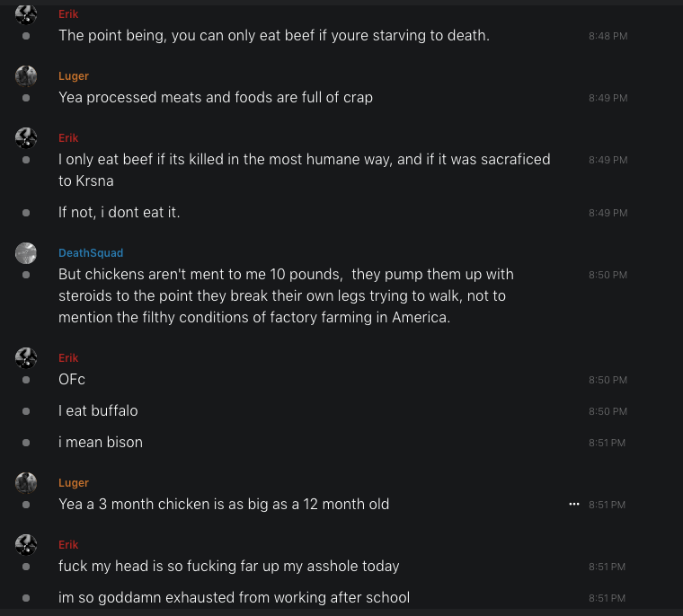This screenshot has height=616, width=683.
Task: Click the status dot beside 'i mean bison'
Action: tap(26, 443)
